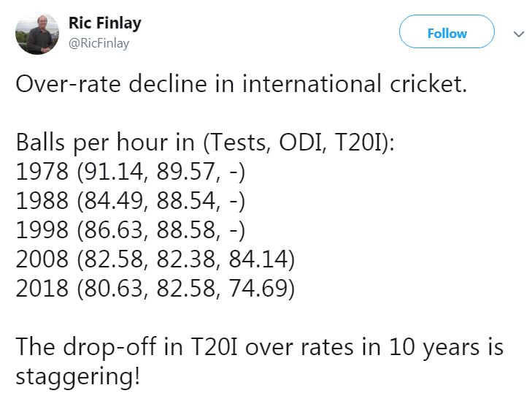Click the 'Over-rate decline in international cricket' sentence
The height and width of the screenshot is (415, 532).
pyautogui.click(x=240, y=83)
